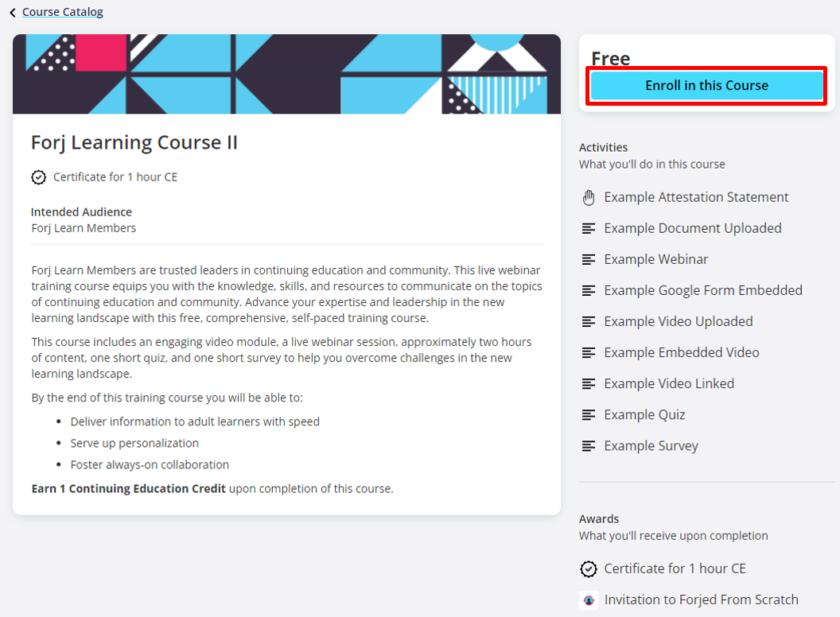Click the Forj Learning Course II title

(x=134, y=142)
